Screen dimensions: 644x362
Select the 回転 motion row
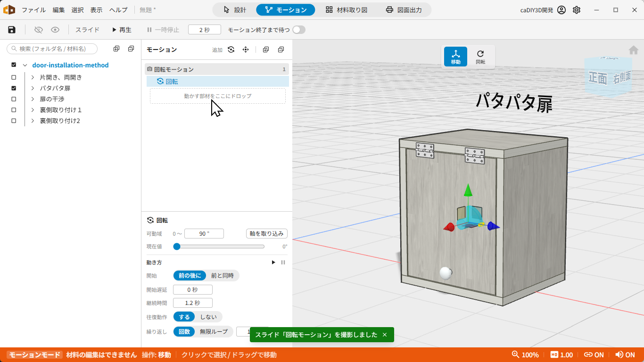218,82
